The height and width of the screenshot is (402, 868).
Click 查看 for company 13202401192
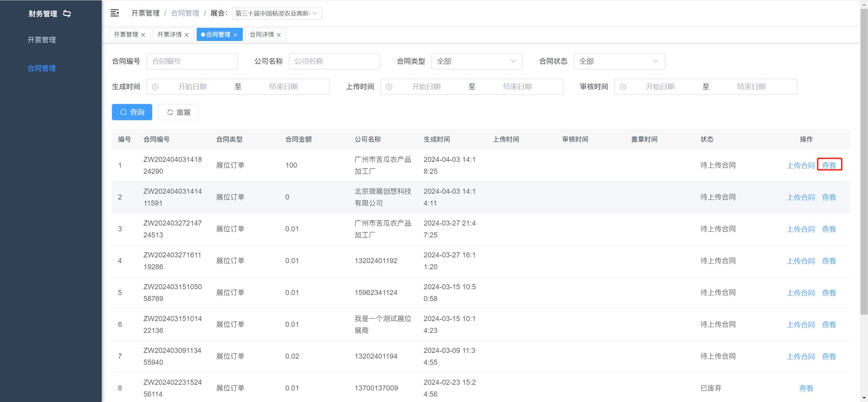pyautogui.click(x=829, y=261)
